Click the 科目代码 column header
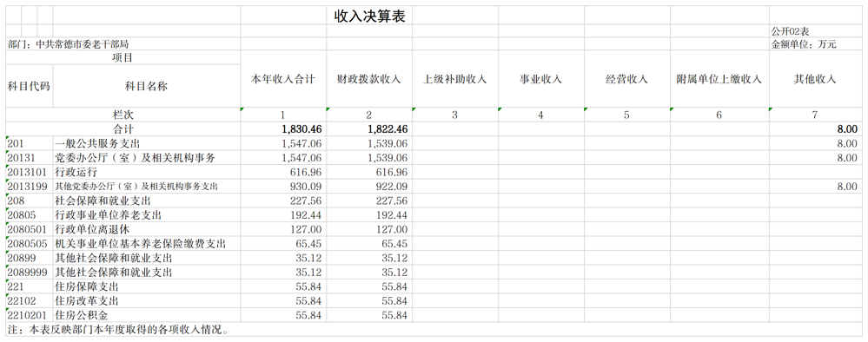868x342 pixels. [x=30, y=86]
